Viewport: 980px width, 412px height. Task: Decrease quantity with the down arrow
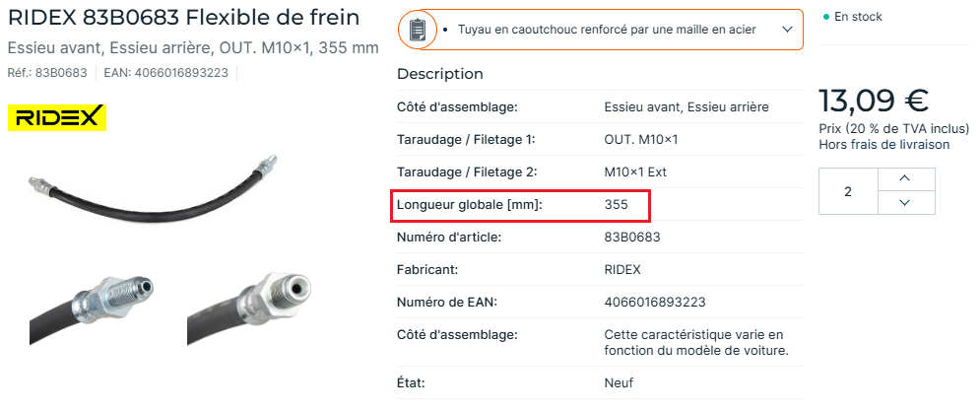click(x=904, y=203)
